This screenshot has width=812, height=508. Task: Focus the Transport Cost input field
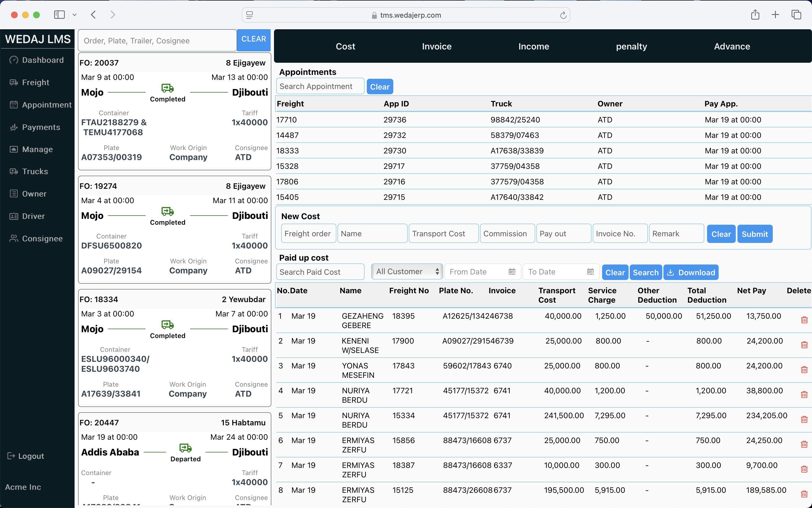tap(443, 234)
